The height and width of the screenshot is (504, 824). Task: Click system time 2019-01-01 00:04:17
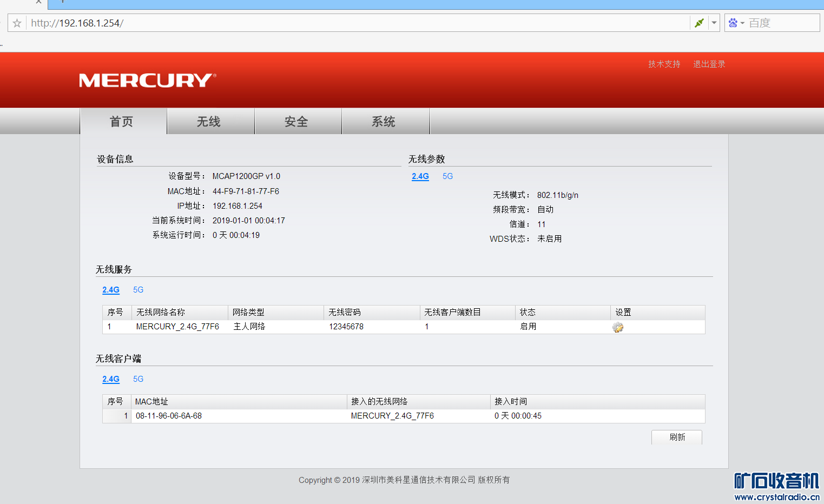(248, 221)
